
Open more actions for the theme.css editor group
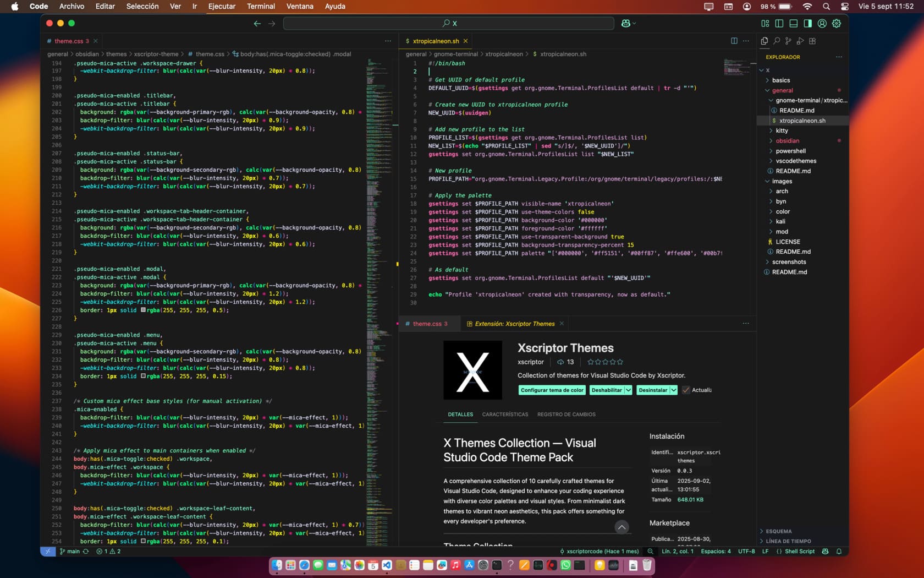(388, 41)
